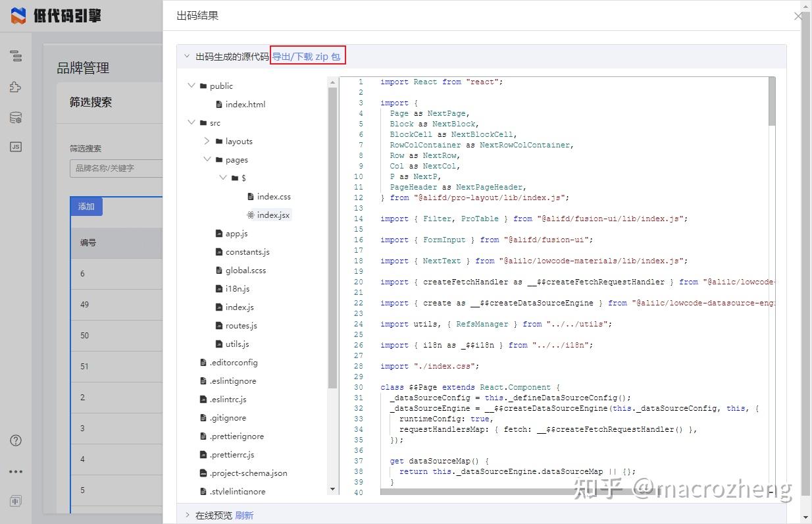812x524 pixels.
Task: Collapse the pages folder
Action: (207, 159)
